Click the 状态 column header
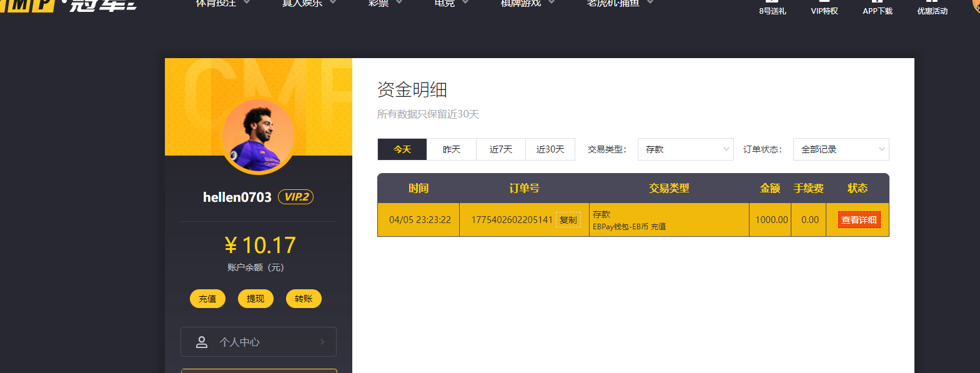The width and height of the screenshot is (980, 373). (x=858, y=188)
